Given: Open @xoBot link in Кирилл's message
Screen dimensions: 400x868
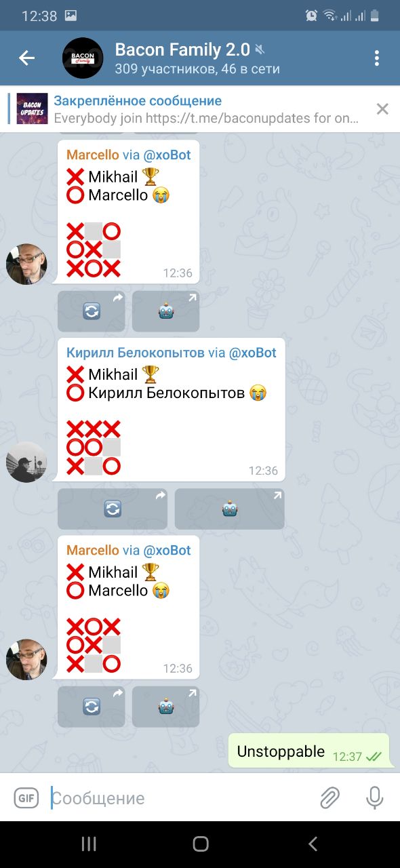Looking at the screenshot, I should (252, 353).
